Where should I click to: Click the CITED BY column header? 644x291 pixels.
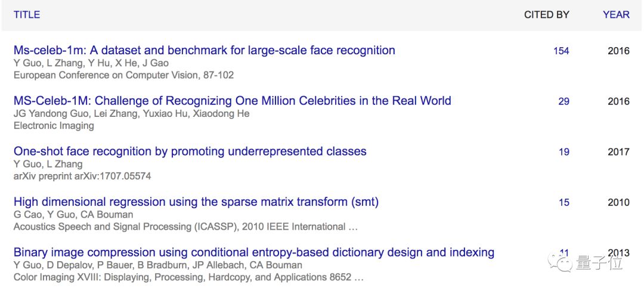546,15
